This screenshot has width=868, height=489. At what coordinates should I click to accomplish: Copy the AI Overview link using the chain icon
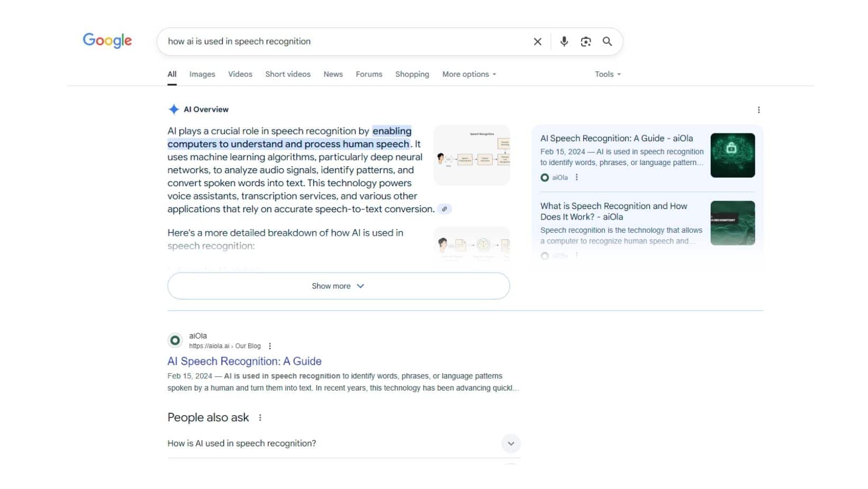[x=445, y=209]
